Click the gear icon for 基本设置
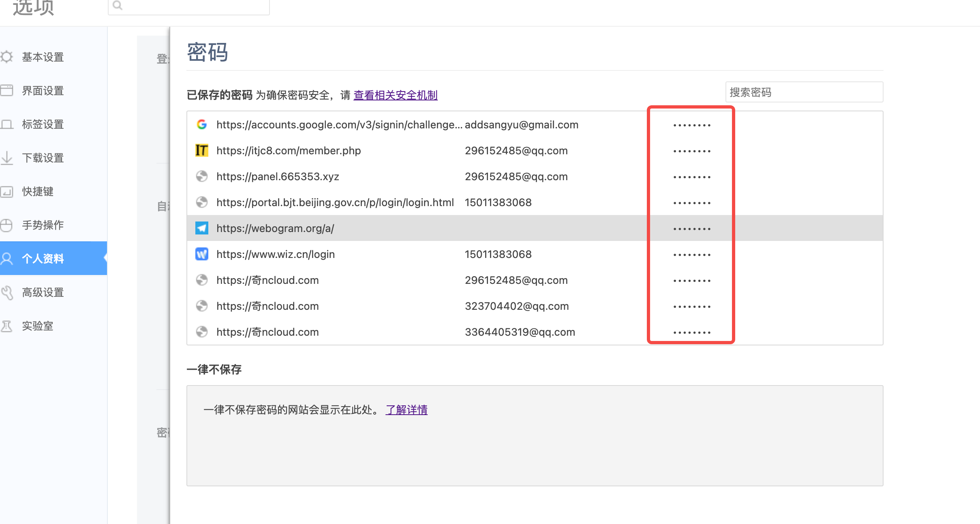Viewport: 980px width, 524px height. (6, 57)
